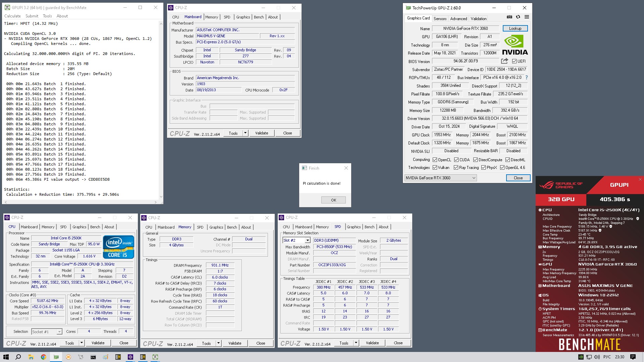The image size is (644, 362).
Task: Click the NVIDIA logo in GPU-Z
Action: [x=515, y=45]
